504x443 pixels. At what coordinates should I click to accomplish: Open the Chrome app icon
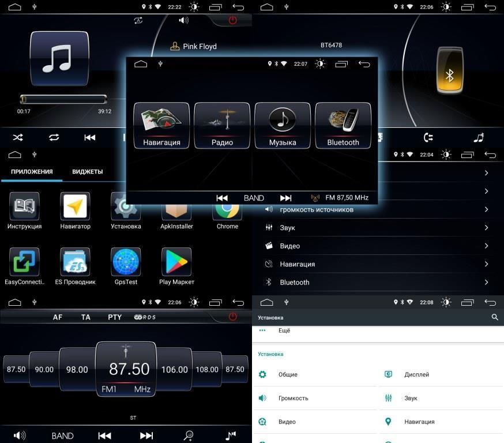(x=227, y=213)
